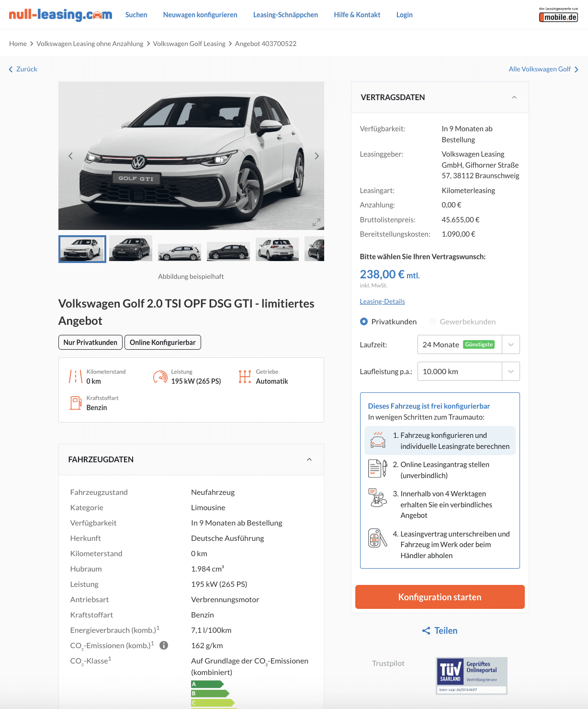
Task: Select Gewerbekunden radio button
Action: click(x=432, y=321)
